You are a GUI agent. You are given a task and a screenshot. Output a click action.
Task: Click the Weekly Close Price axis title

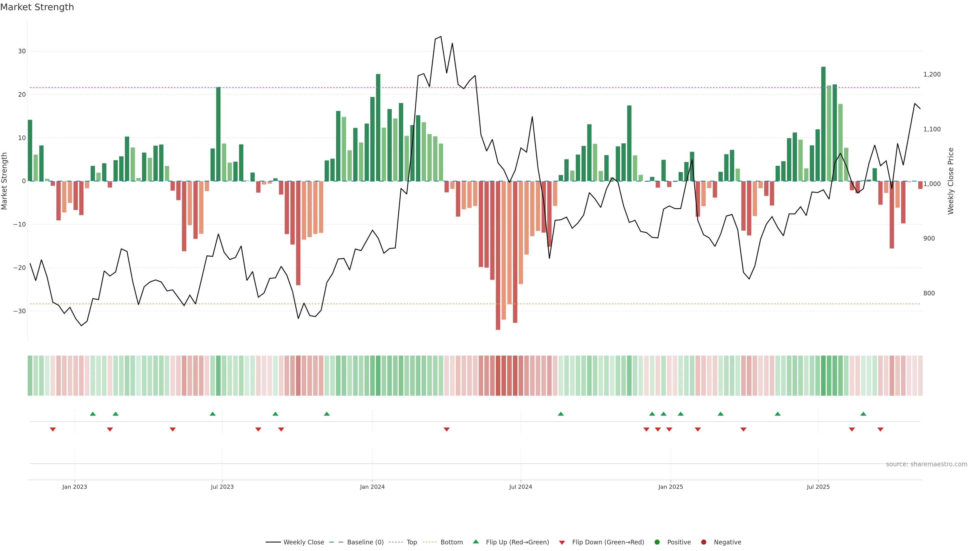(951, 181)
